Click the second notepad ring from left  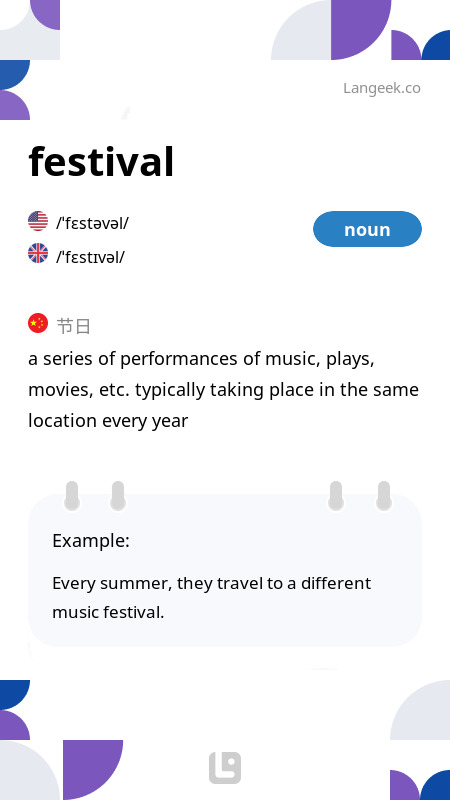pyautogui.click(x=118, y=496)
